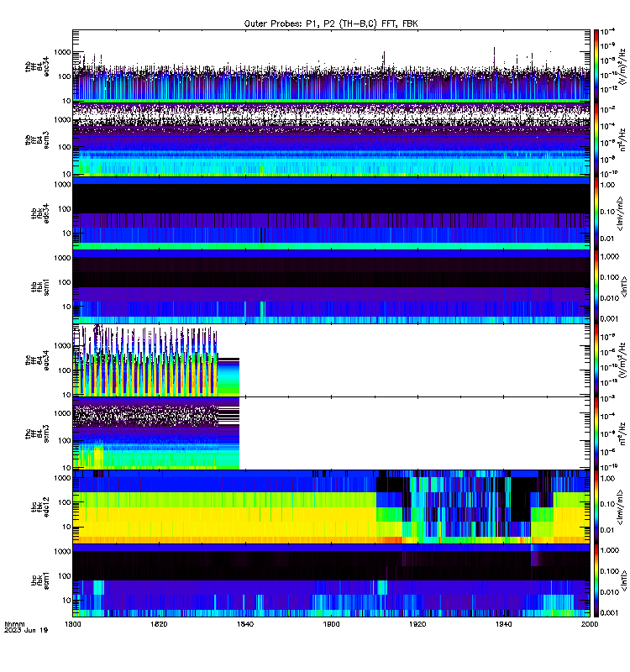Click the '1.00' value on thb edc34 colorbar
630x672 pixels.
click(607, 185)
